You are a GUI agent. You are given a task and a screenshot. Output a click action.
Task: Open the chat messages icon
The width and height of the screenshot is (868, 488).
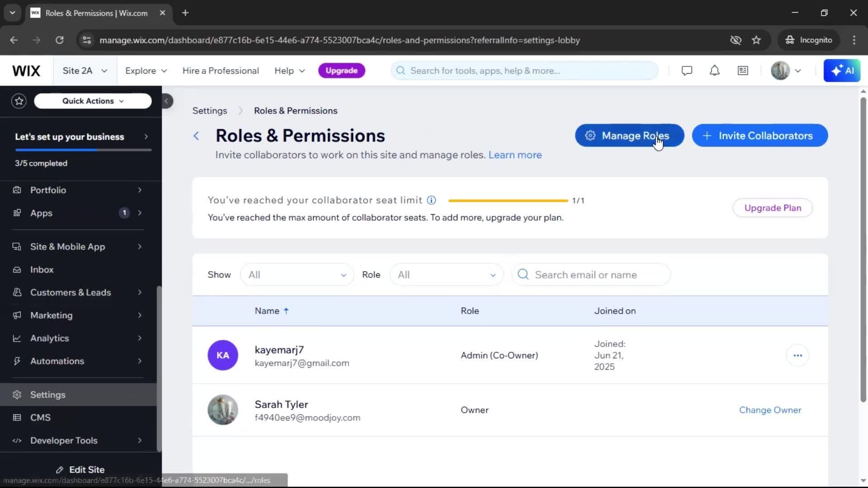coord(687,70)
